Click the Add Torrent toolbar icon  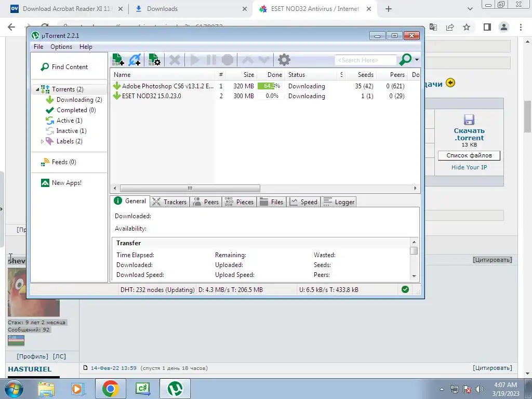(118, 60)
